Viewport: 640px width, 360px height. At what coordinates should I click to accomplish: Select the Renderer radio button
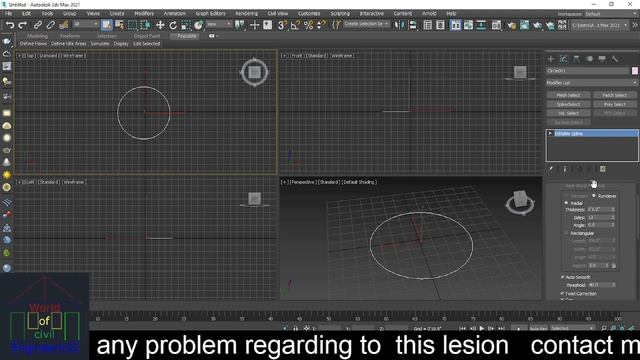click(594, 196)
